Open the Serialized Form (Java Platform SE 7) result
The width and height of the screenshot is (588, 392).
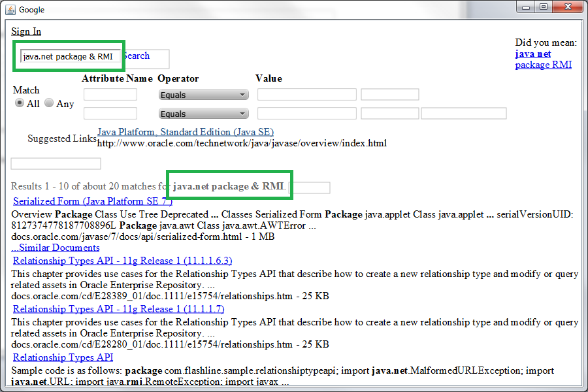(x=93, y=201)
